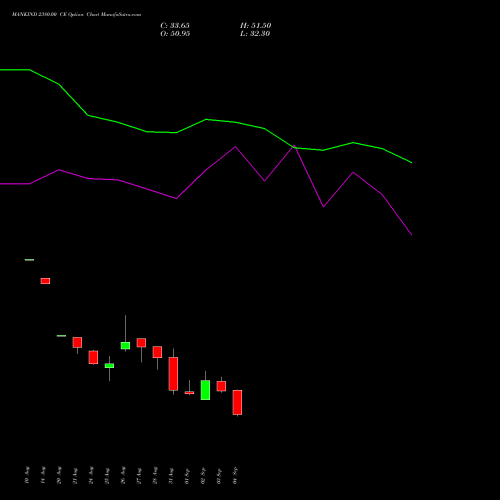Select the 31 Aug date label
Viewport: 500px width, 500px height.
click(x=171, y=476)
